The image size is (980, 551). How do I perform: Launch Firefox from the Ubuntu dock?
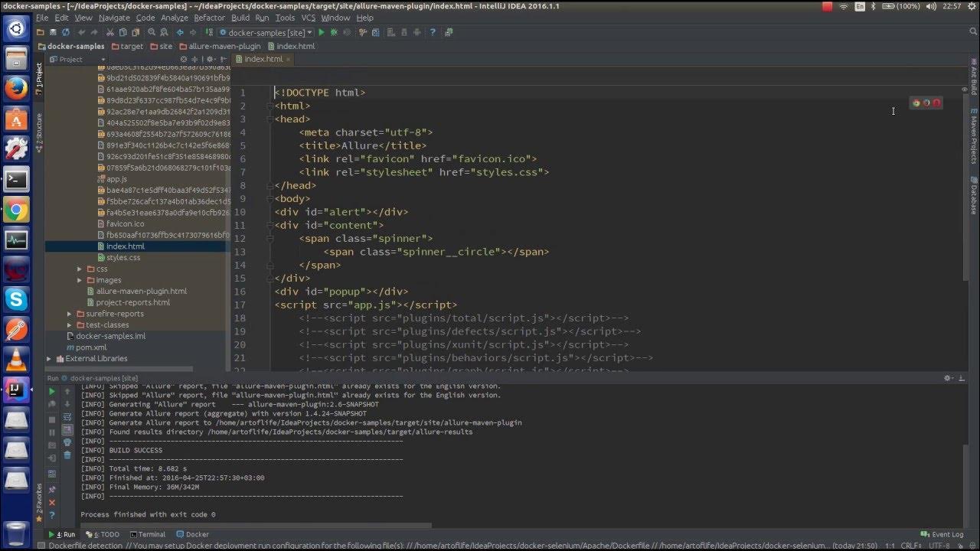(16, 88)
